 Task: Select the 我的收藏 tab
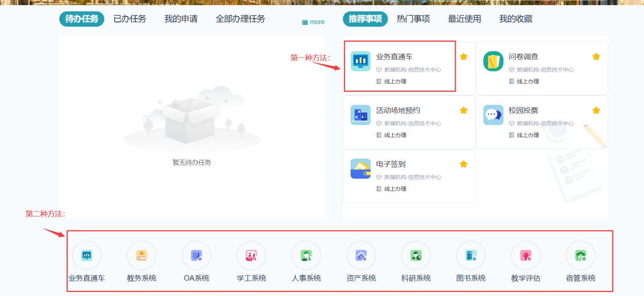tap(516, 19)
